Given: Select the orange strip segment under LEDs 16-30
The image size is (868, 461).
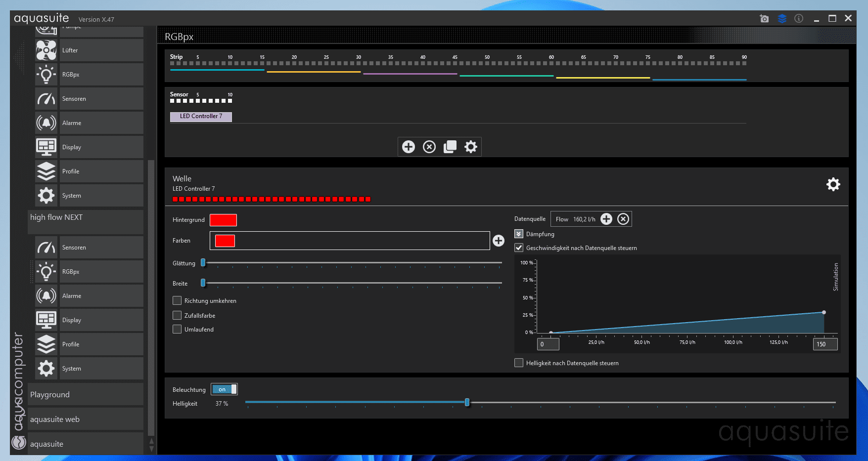Looking at the screenshot, I should click(x=314, y=72).
